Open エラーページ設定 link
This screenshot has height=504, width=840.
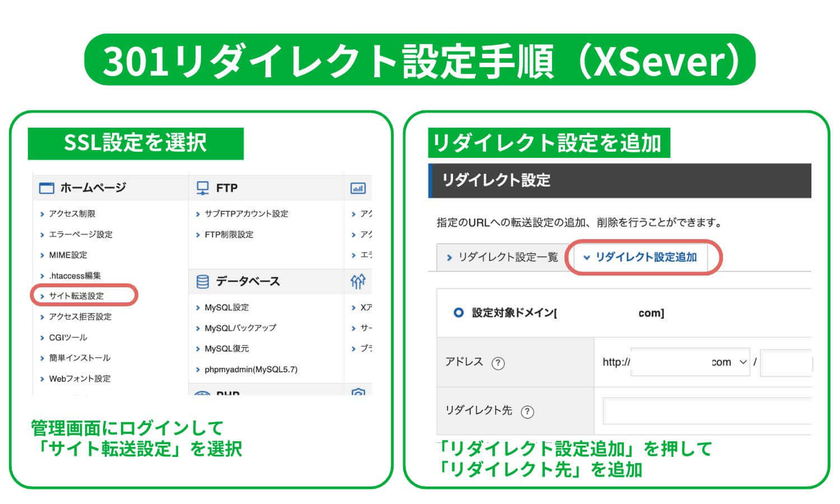[x=81, y=235]
